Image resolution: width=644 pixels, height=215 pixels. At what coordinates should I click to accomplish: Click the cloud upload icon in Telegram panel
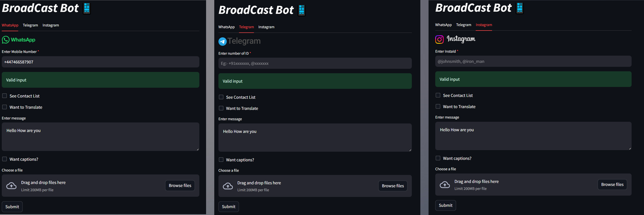click(228, 186)
